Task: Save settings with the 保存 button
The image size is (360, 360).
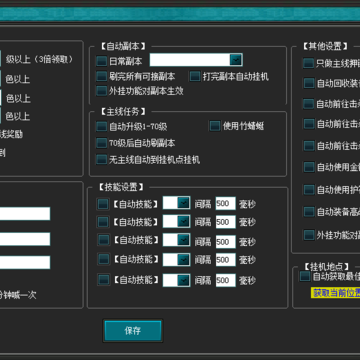Action: coord(133,331)
